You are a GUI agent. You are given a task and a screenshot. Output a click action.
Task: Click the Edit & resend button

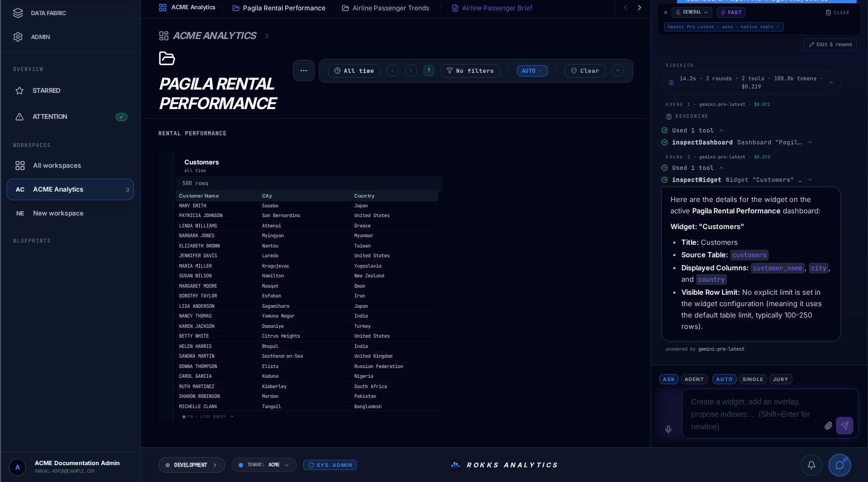click(830, 45)
